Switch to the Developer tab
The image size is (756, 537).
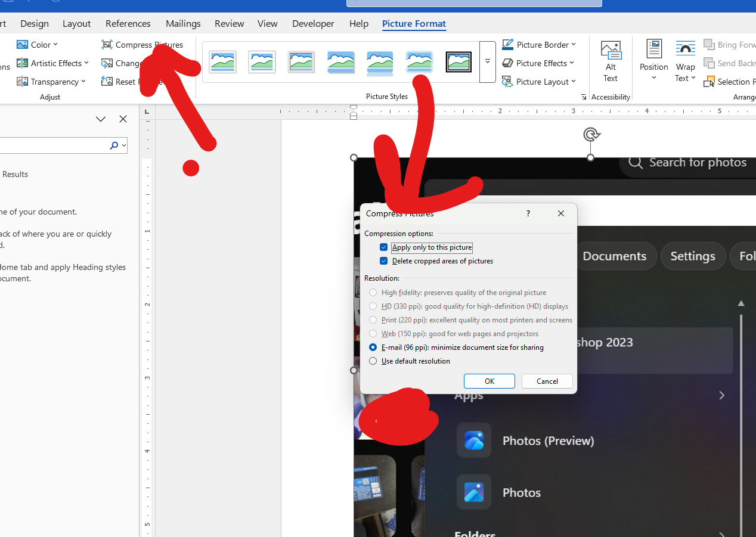313,24
